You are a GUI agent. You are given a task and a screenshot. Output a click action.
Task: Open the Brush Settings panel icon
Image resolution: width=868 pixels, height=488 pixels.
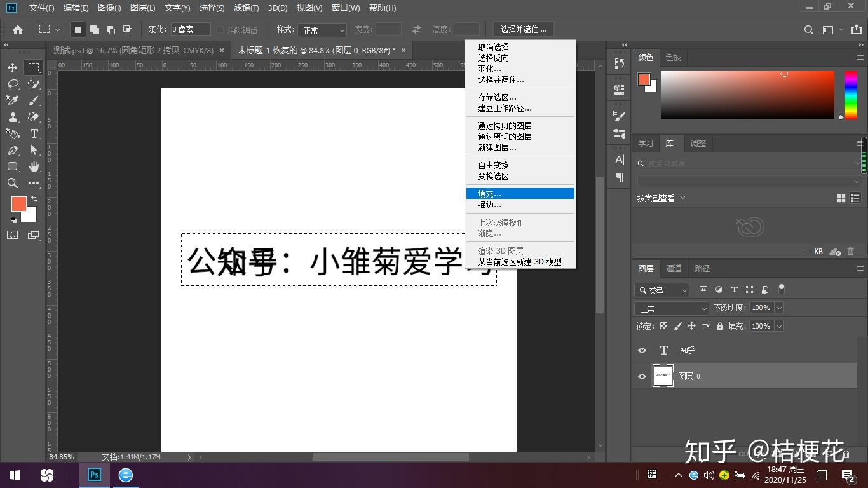click(620, 116)
